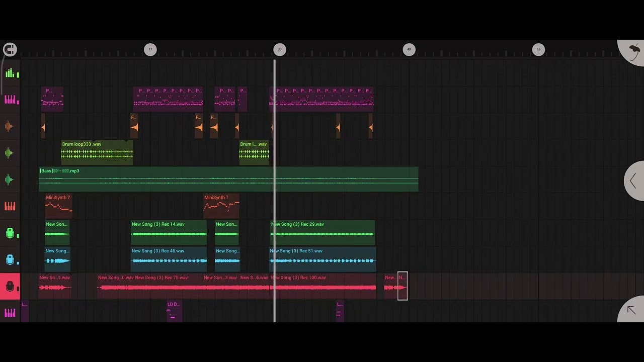Select the green microphone track icon
644x362 pixels.
pos(10,233)
